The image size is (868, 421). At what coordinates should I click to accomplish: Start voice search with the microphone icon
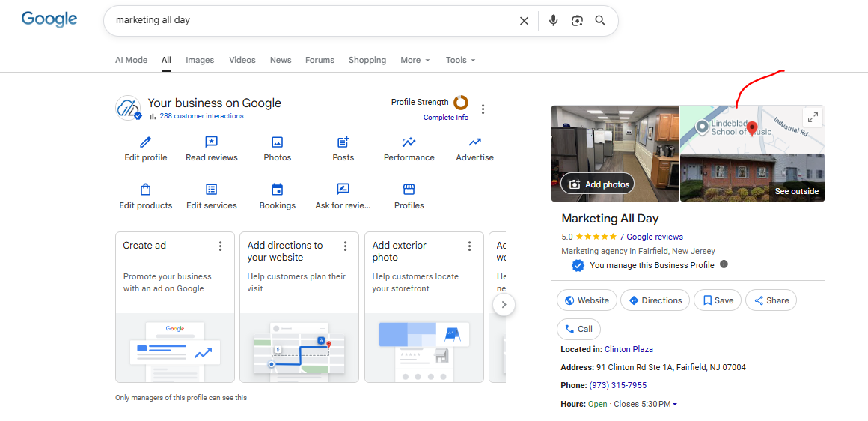(553, 21)
